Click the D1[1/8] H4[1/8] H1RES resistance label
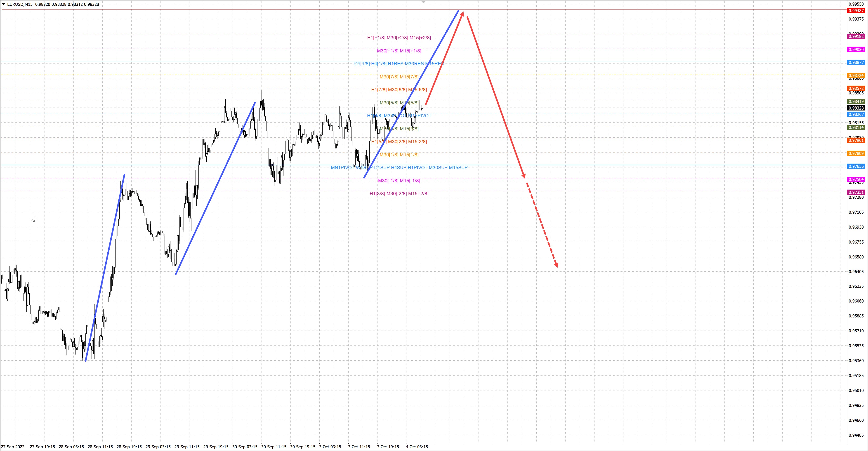Viewport: 868px width, 451px height. coord(399,64)
